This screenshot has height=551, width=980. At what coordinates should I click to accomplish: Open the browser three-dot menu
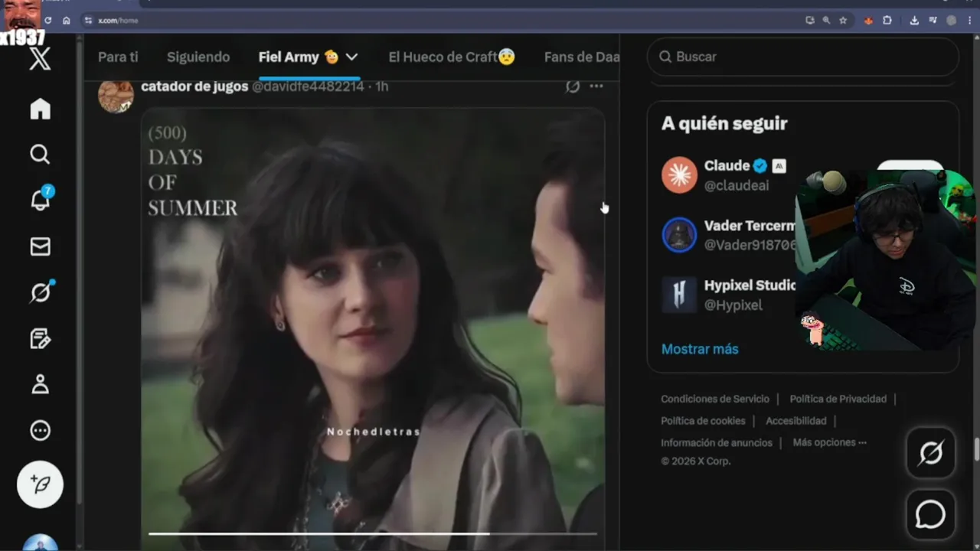point(970,21)
